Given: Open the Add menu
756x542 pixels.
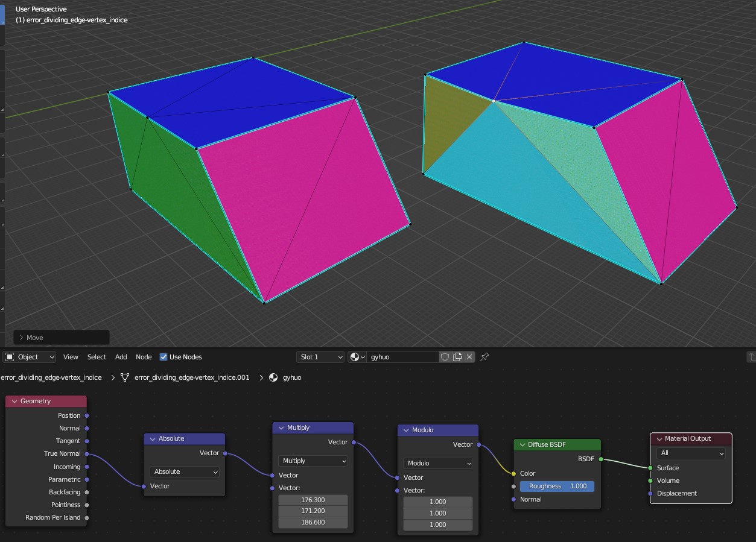Looking at the screenshot, I should point(121,357).
